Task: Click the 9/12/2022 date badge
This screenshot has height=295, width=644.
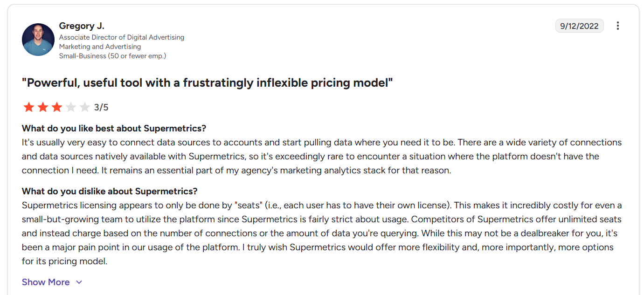Action: [x=579, y=26]
